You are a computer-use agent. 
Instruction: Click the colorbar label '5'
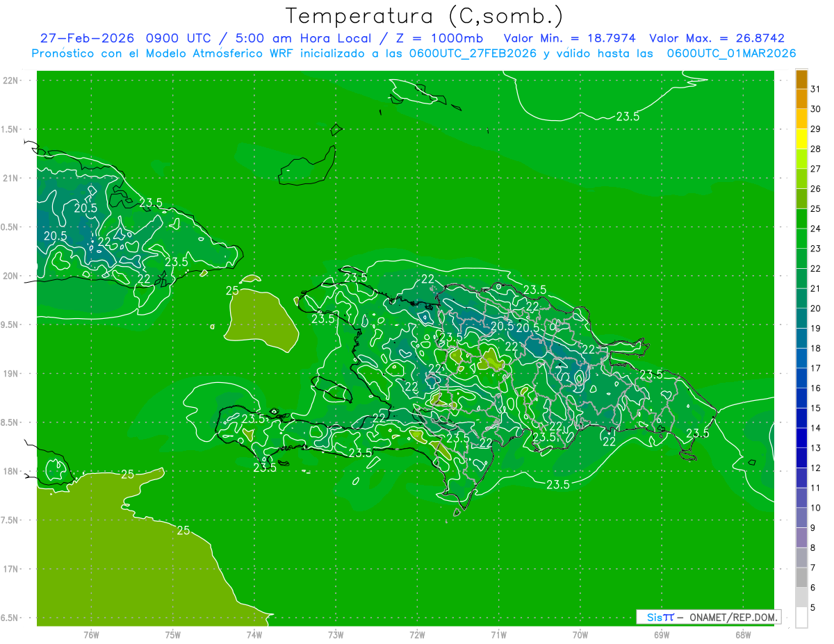click(813, 608)
